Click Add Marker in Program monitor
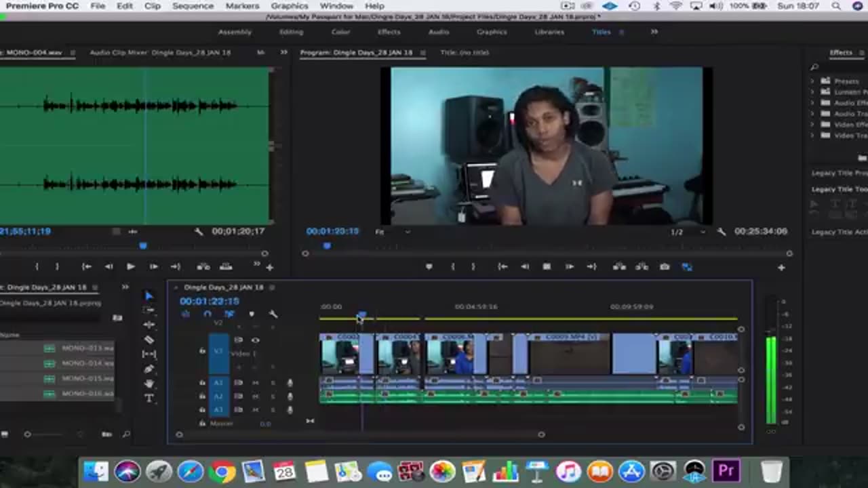Viewport: 868px width, 488px height. (x=429, y=267)
